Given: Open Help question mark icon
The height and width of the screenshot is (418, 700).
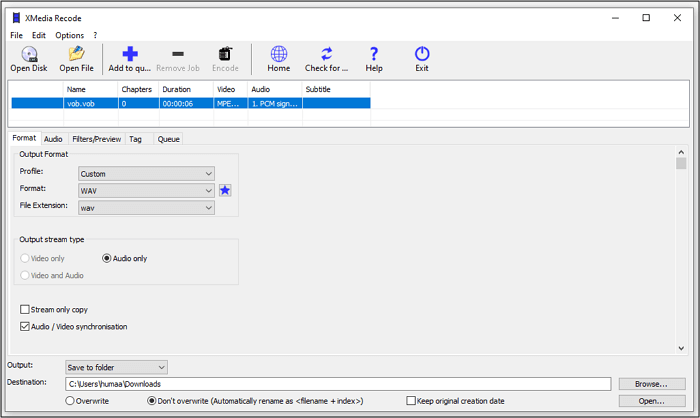Looking at the screenshot, I should pyautogui.click(x=374, y=54).
